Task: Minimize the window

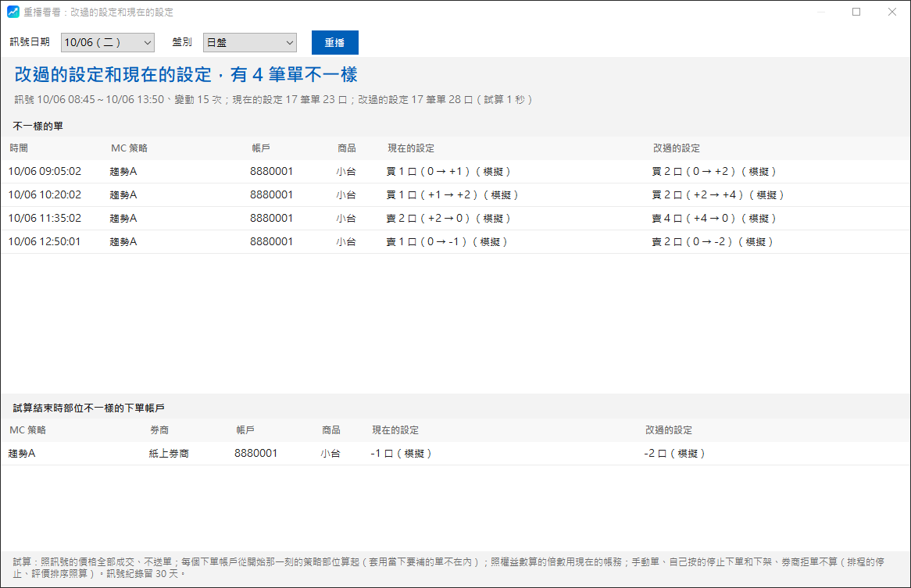Action: tap(821, 12)
